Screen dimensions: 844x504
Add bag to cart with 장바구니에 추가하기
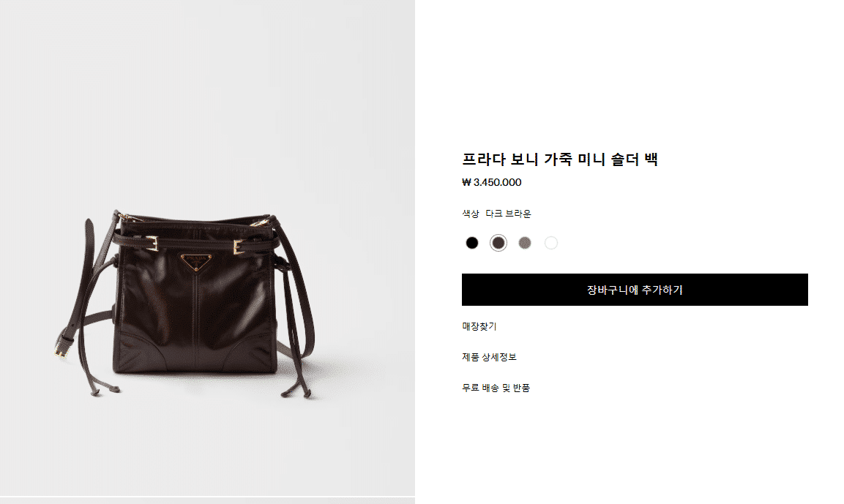pyautogui.click(x=635, y=290)
